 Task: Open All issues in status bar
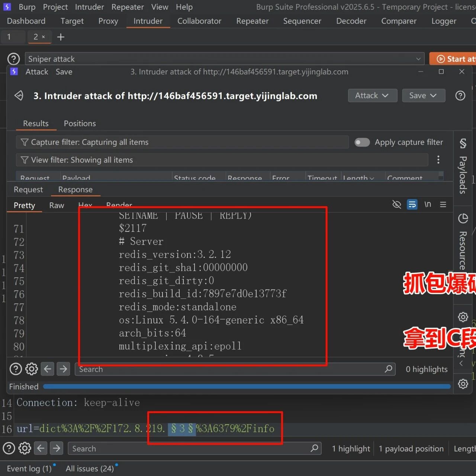coord(90,469)
